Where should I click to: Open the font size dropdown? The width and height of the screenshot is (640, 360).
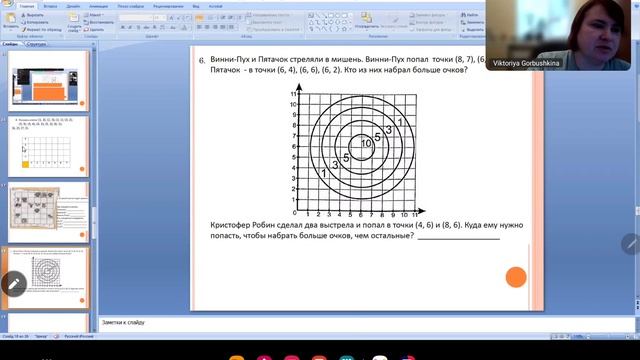(160, 18)
